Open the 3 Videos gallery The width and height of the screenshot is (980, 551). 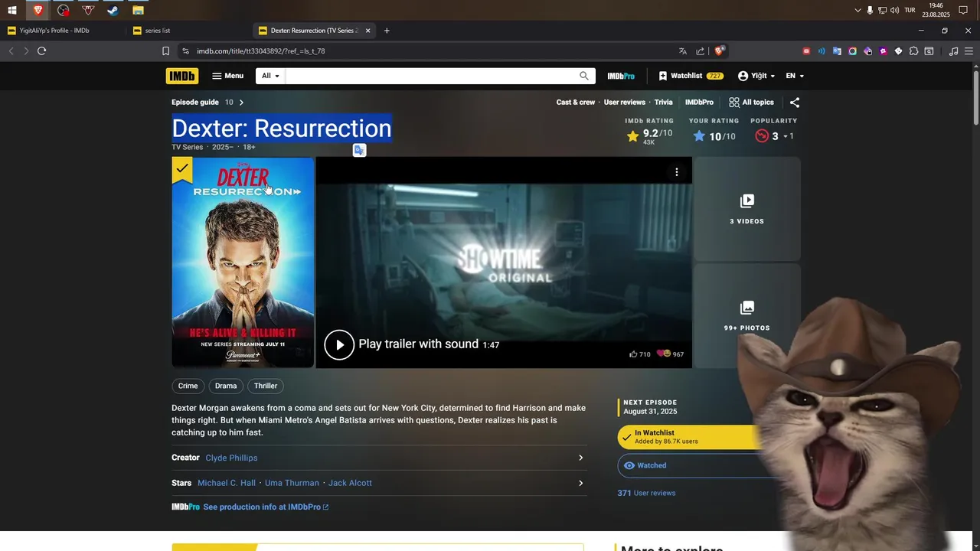(x=746, y=209)
